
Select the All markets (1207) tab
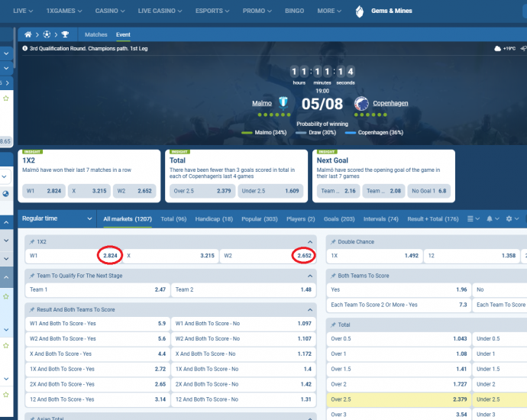128,219
